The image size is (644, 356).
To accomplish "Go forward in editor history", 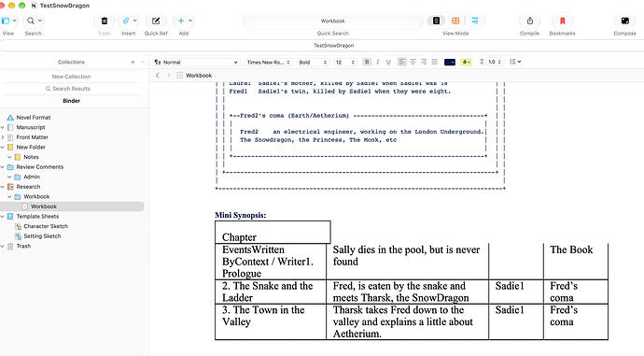I will (168, 76).
